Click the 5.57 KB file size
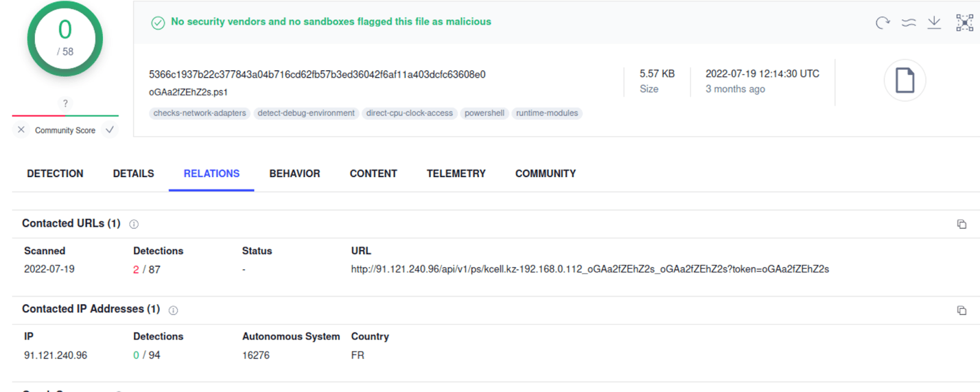 pos(657,73)
